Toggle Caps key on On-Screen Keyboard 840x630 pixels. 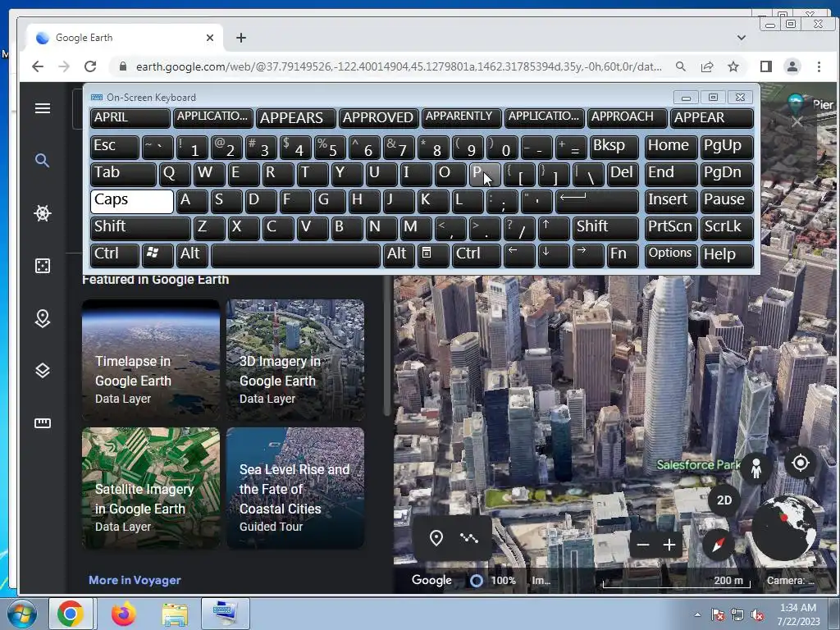click(x=132, y=202)
